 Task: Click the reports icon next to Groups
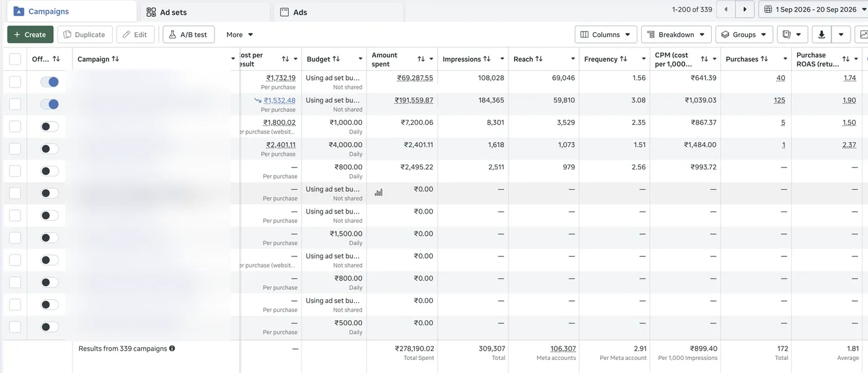point(792,35)
